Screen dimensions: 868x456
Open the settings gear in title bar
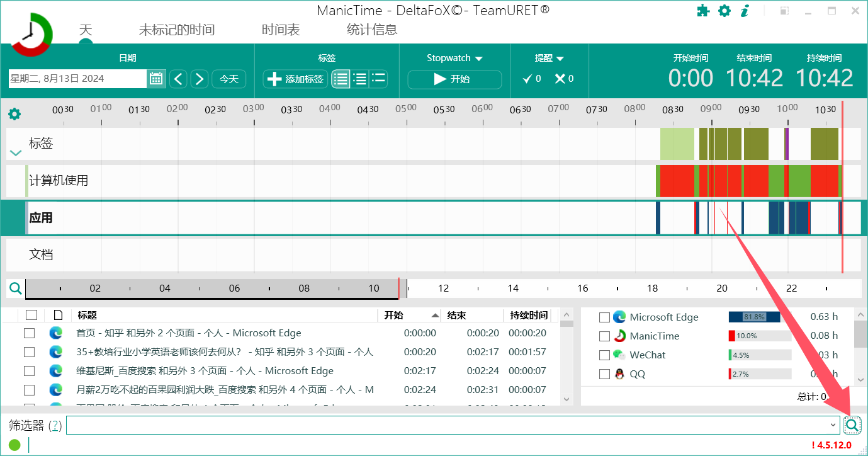(x=724, y=11)
